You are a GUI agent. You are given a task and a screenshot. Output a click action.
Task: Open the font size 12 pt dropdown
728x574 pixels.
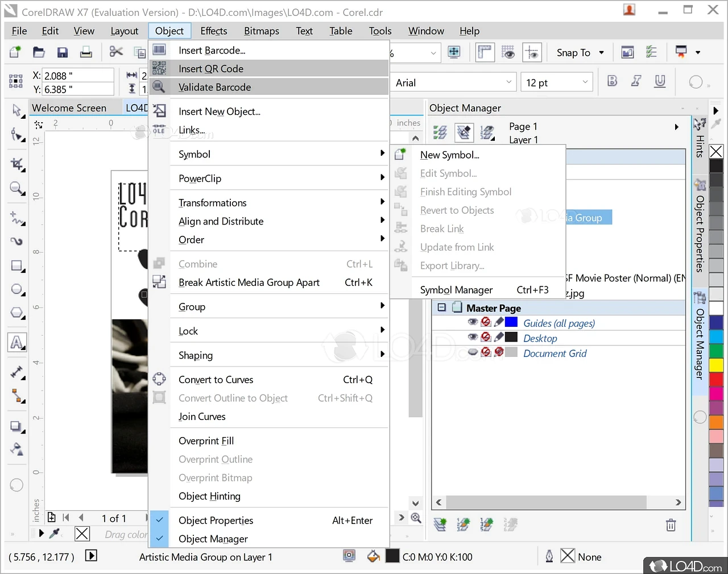585,82
